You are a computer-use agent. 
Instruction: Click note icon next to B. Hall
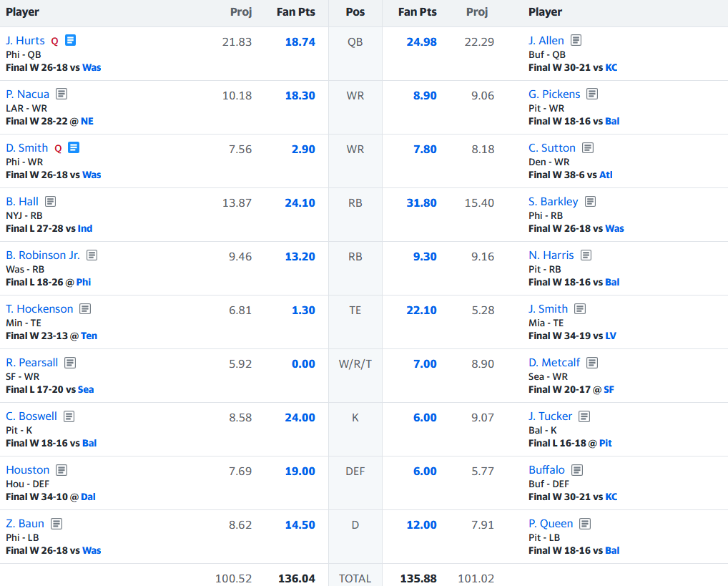51,202
